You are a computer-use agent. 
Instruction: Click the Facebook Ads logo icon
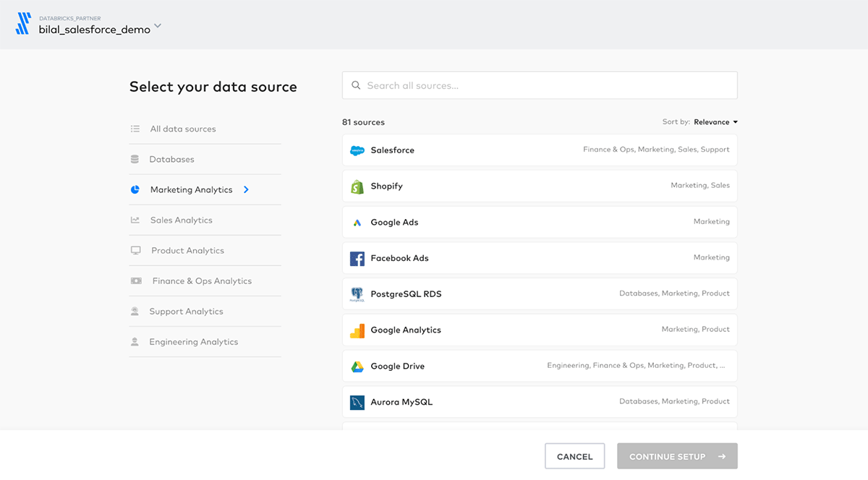pyautogui.click(x=357, y=258)
